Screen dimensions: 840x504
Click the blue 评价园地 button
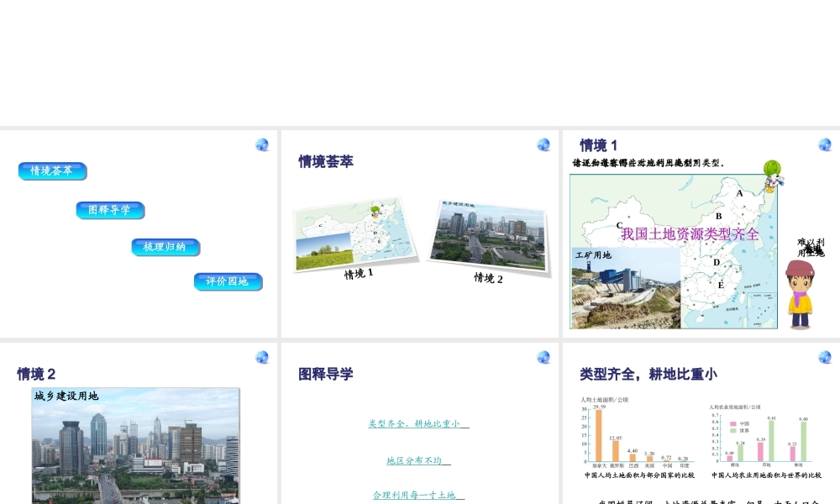coord(228,281)
